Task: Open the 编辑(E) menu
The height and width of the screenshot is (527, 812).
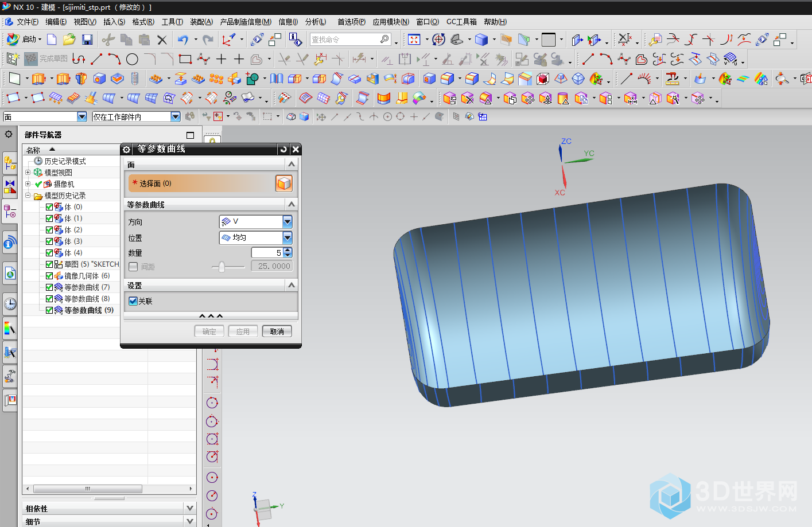Action: (x=56, y=22)
